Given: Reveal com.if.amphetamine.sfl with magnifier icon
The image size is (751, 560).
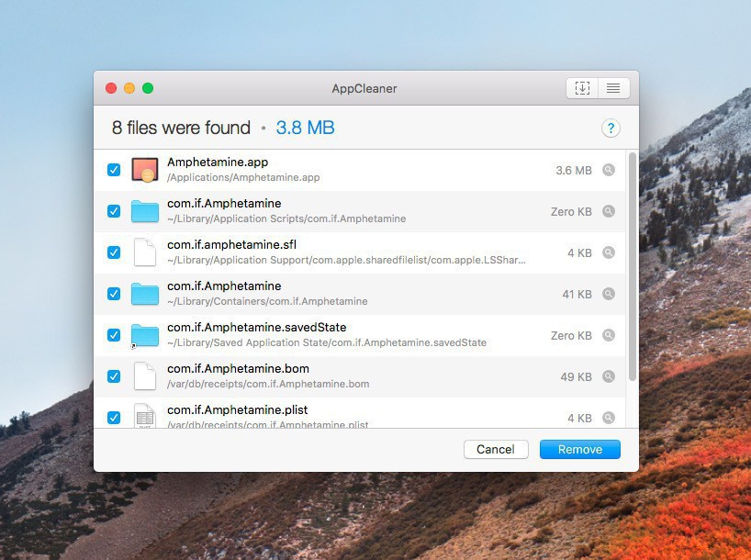Looking at the screenshot, I should [609, 252].
